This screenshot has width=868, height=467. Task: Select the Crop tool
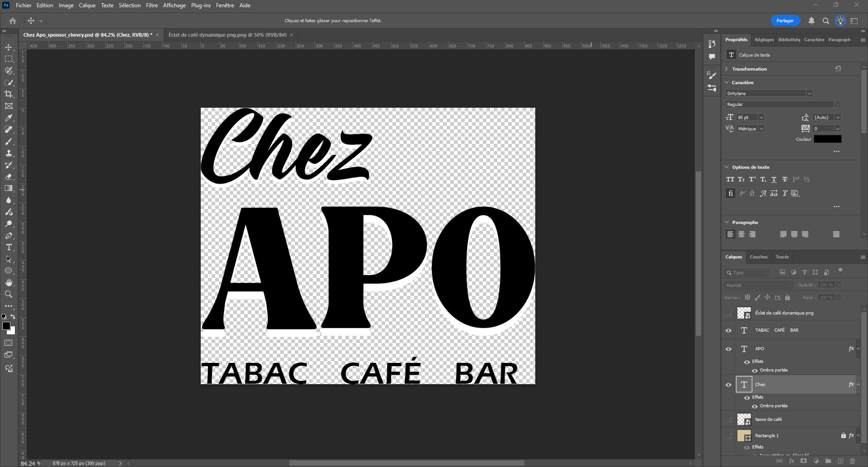[9, 94]
